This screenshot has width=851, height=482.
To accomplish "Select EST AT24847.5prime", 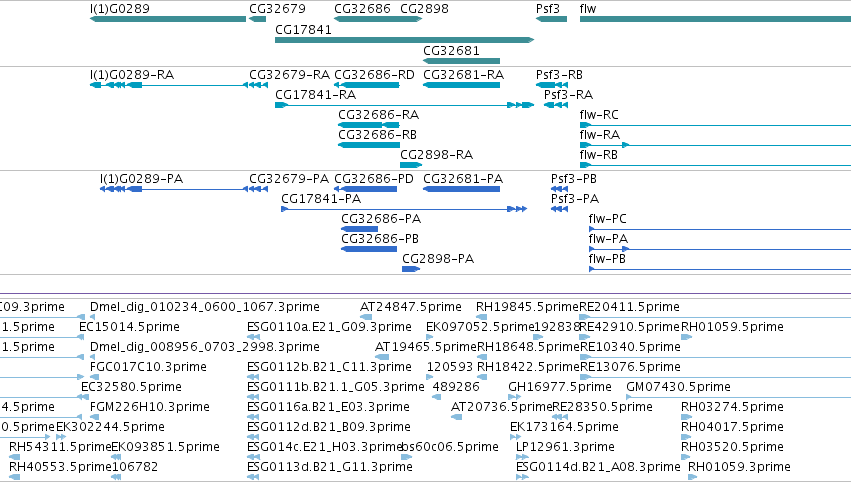I will click(410, 307).
